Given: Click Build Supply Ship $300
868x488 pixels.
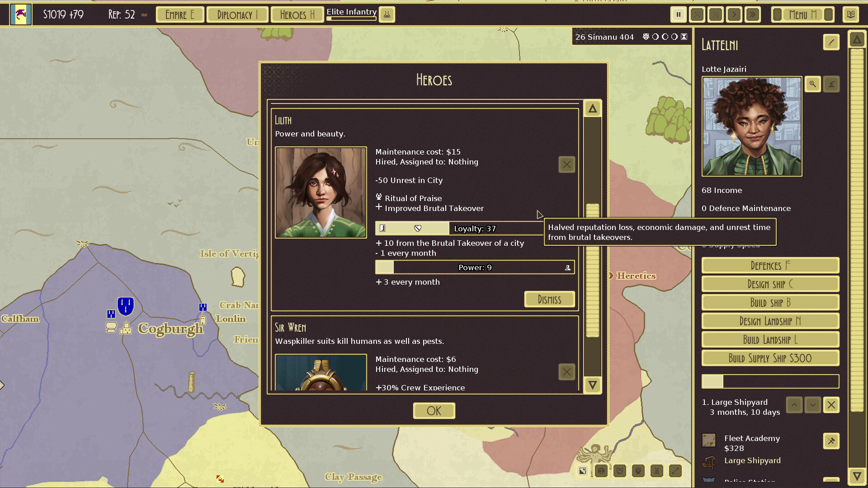Looking at the screenshot, I should pos(770,358).
